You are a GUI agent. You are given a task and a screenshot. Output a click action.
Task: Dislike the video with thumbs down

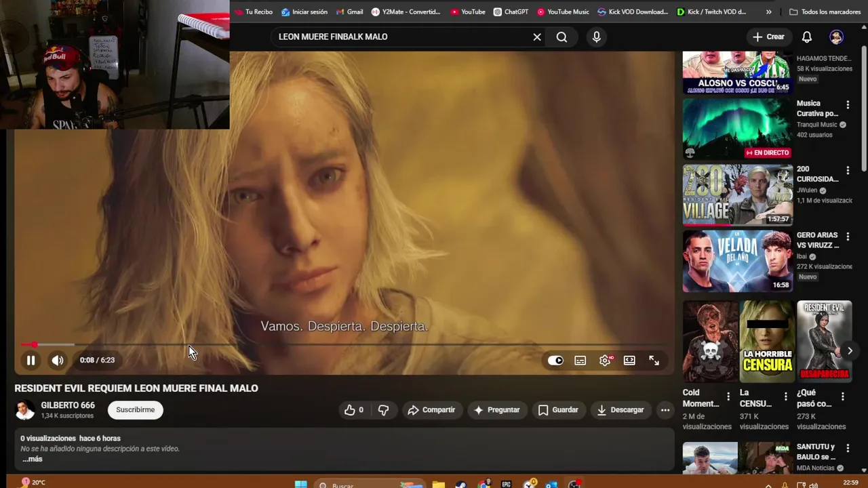pyautogui.click(x=383, y=409)
